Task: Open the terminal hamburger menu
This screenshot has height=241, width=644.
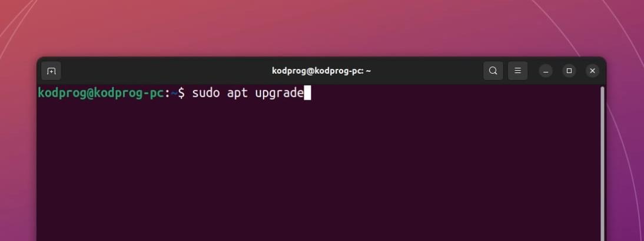Action: coord(517,71)
